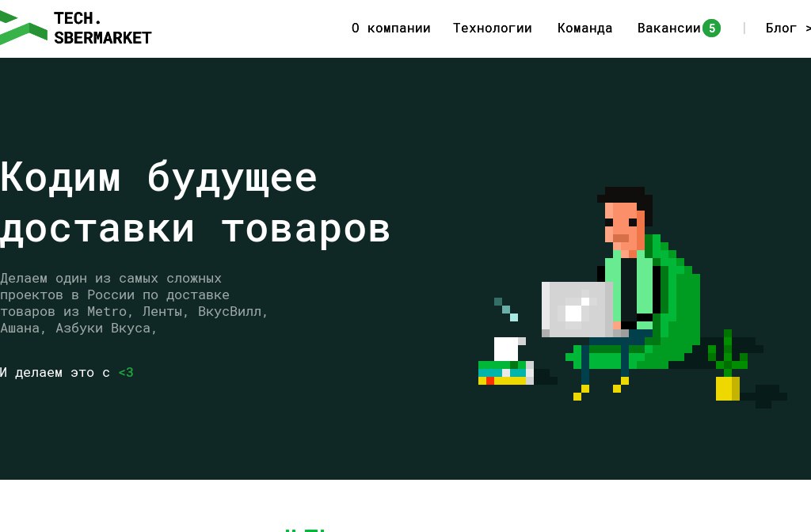Click the pixel-art programmer illustration
The width and height of the screenshot is (811, 532).
coord(633,298)
